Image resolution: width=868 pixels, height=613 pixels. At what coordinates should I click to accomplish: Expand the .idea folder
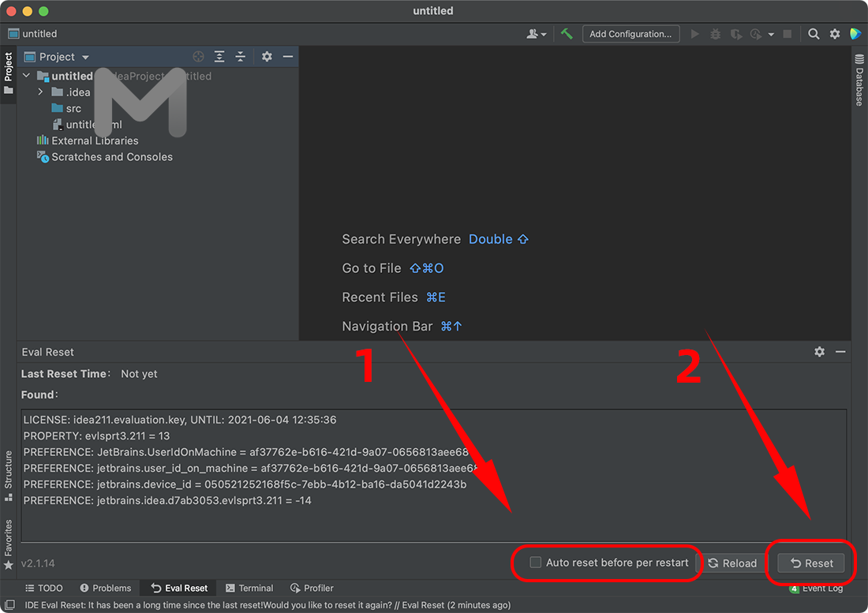click(40, 92)
